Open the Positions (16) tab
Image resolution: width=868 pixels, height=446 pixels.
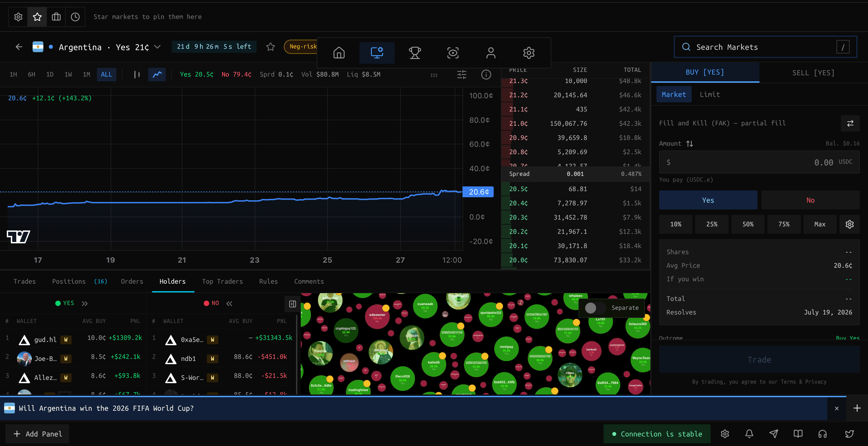(80, 281)
